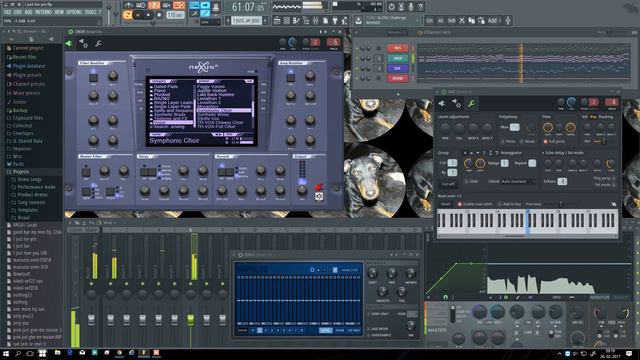Open the FILE menu
Viewport: 640px width, 360px height.
[x=7, y=12]
